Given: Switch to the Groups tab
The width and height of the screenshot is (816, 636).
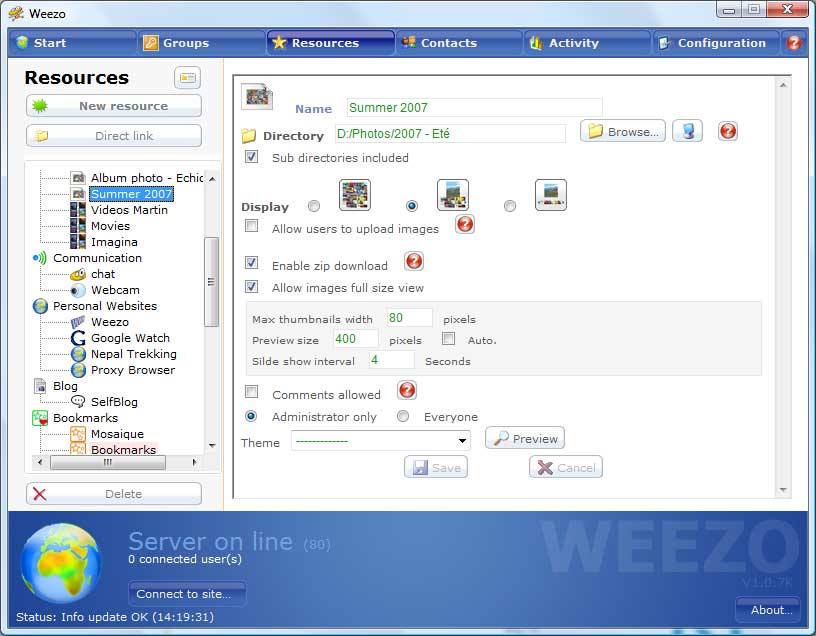Looking at the screenshot, I should [201, 43].
